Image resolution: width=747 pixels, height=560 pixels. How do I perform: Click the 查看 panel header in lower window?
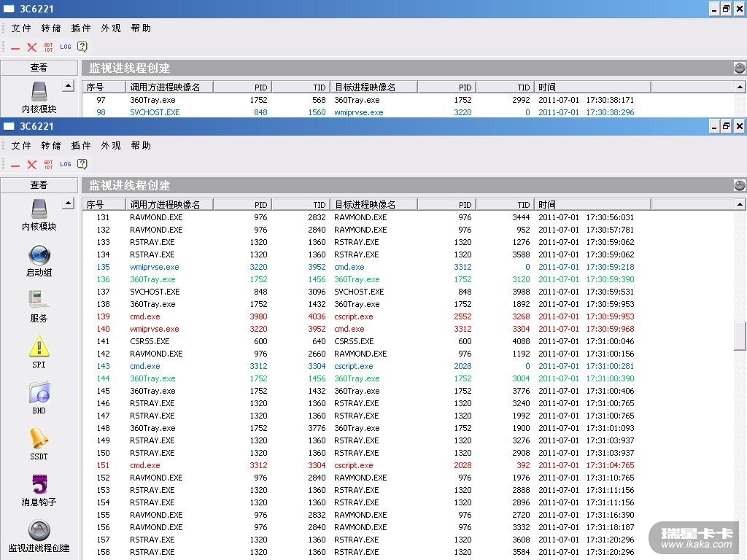tap(39, 185)
